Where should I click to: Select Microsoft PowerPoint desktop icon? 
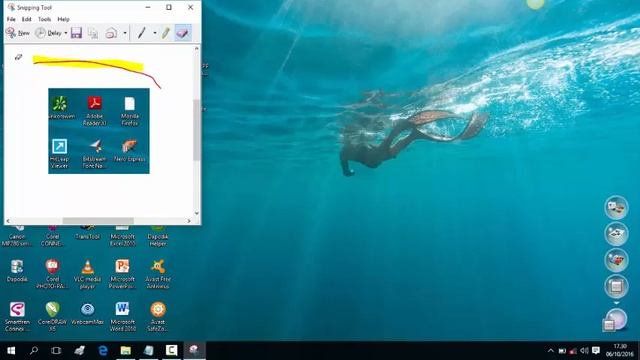(122, 274)
